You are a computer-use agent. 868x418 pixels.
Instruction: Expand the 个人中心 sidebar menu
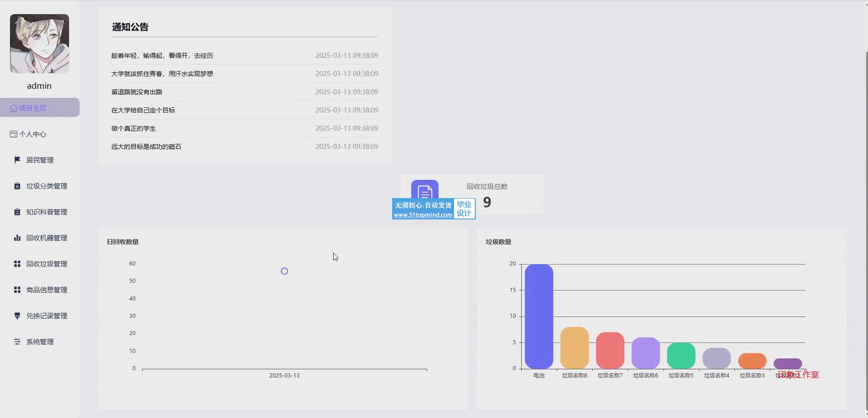pos(33,134)
